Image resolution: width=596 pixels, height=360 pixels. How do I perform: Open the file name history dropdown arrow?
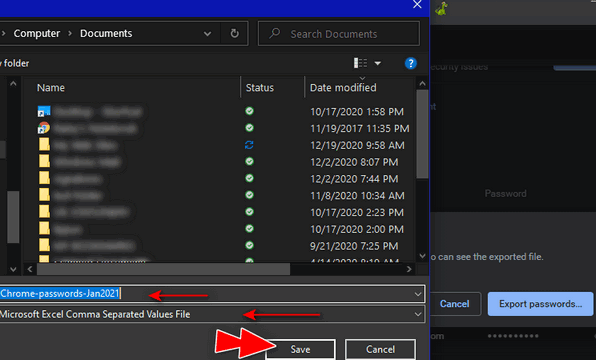pos(418,294)
